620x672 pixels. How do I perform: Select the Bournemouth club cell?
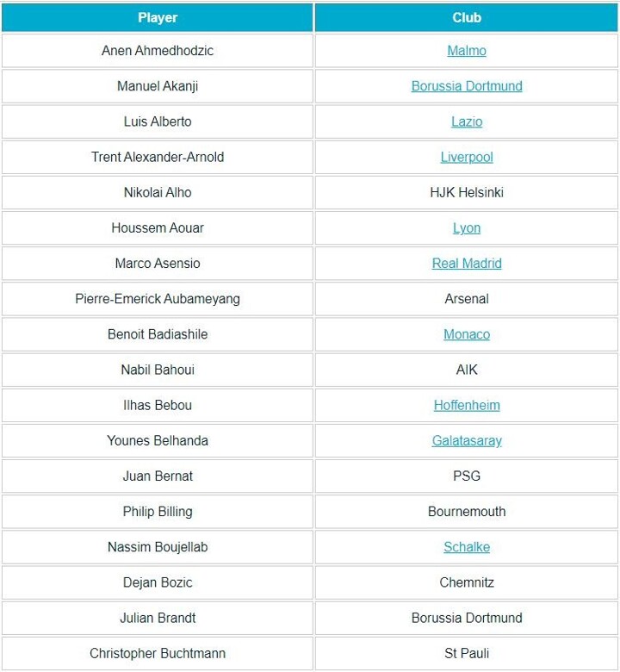[467, 512]
